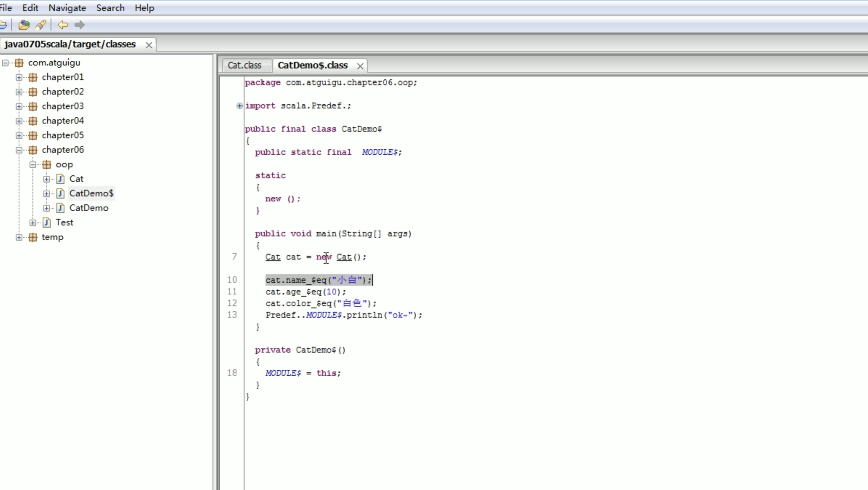Click the chapter05 package icon
The width and height of the screenshot is (868, 490).
[x=33, y=136]
